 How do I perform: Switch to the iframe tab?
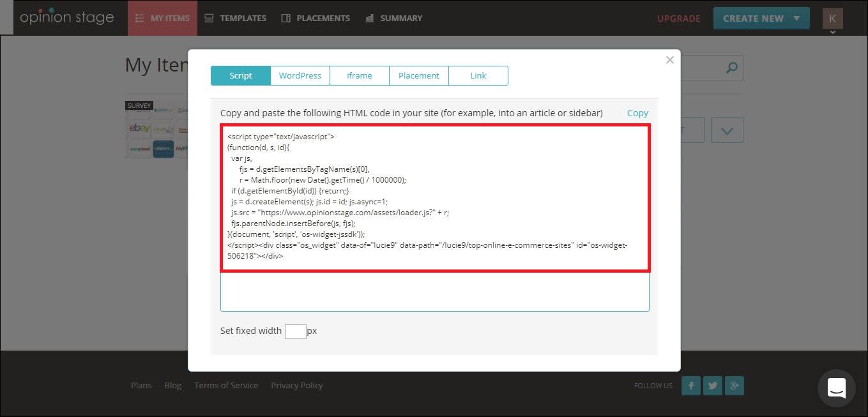pyautogui.click(x=359, y=75)
